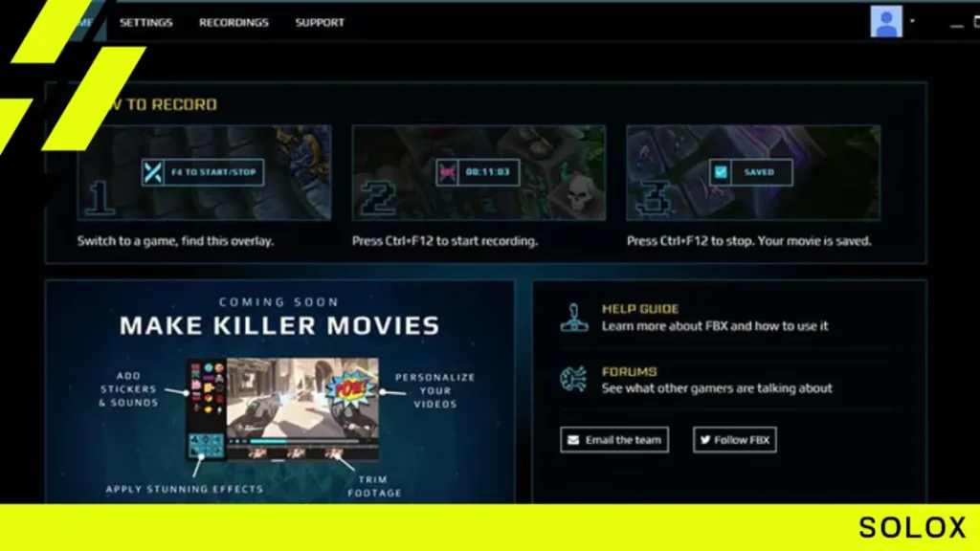
Task: Click the Email the team button
Action: coord(614,440)
